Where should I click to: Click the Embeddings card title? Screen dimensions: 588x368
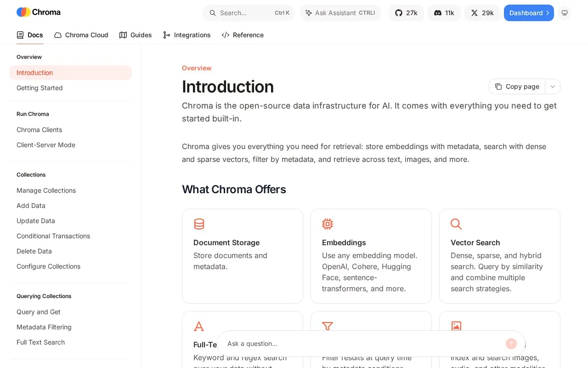click(344, 242)
